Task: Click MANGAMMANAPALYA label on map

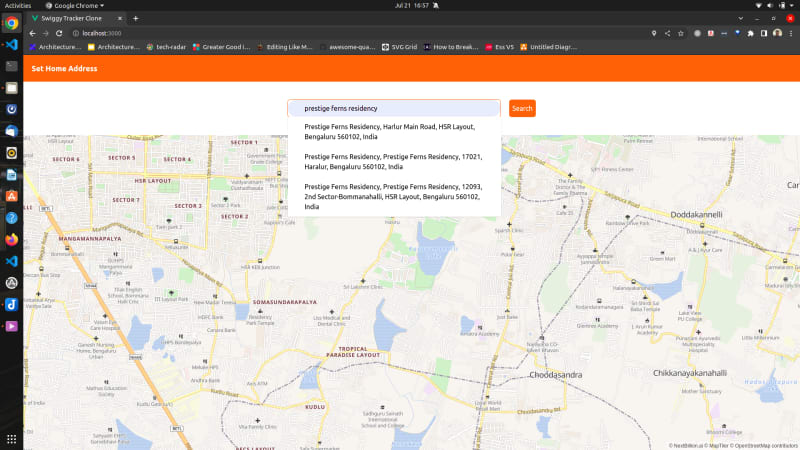Action: pyautogui.click(x=90, y=238)
